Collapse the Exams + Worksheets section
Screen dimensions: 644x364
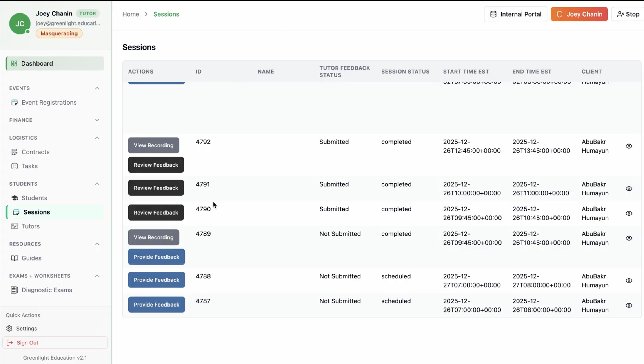coord(97,276)
